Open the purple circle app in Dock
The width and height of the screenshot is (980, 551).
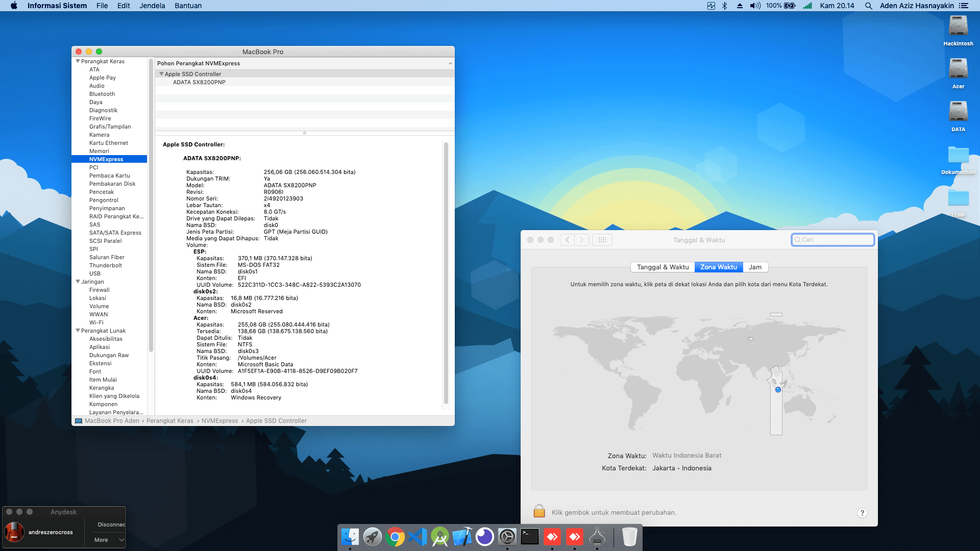tap(485, 537)
